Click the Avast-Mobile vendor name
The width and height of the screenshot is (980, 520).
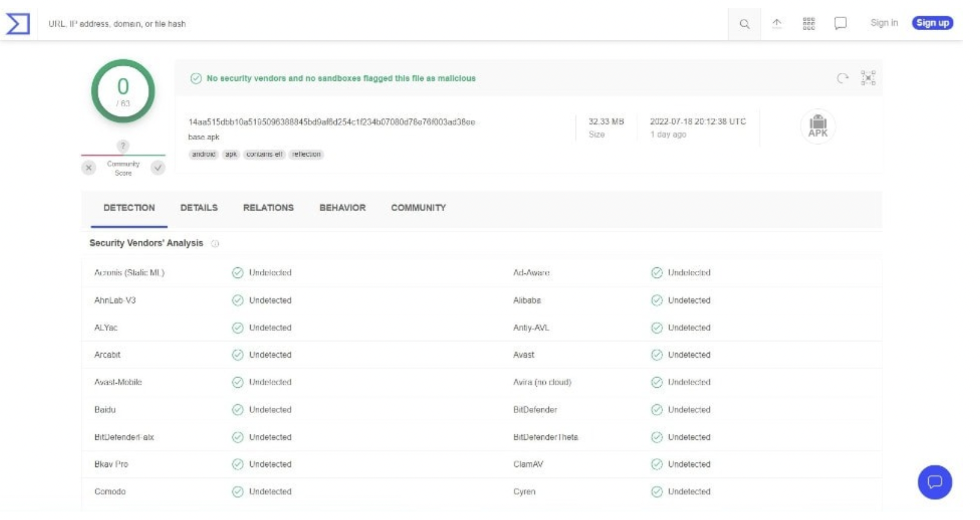pos(118,382)
